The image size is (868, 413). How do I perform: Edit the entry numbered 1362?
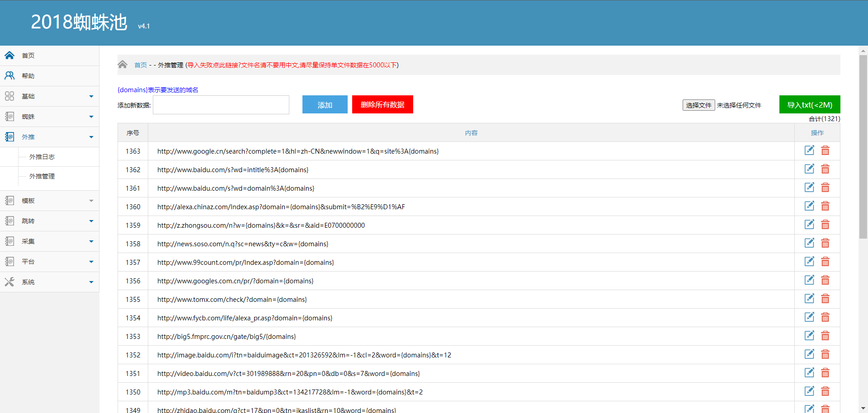click(x=809, y=169)
